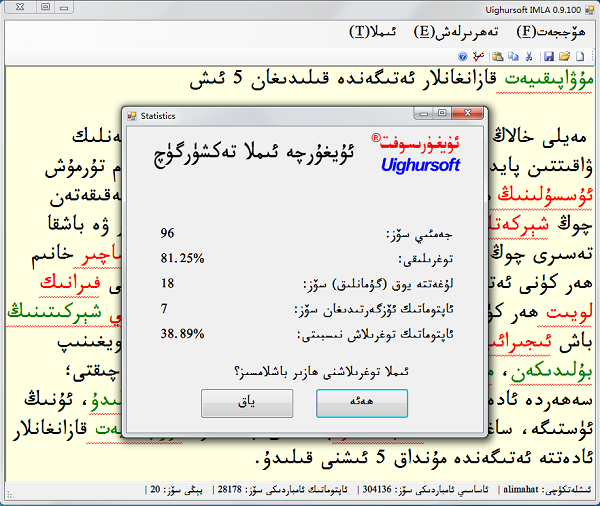
Task: Click the Statistics title text
Action: [x=158, y=116]
